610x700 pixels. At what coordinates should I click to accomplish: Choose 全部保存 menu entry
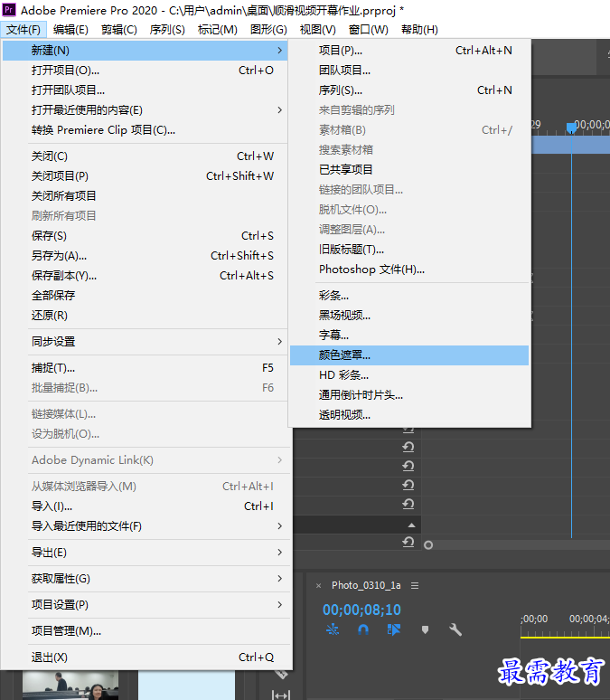point(145,295)
